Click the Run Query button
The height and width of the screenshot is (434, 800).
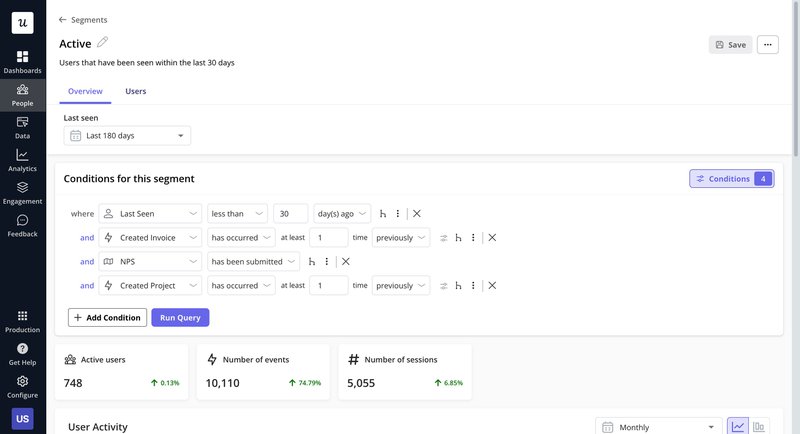180,317
